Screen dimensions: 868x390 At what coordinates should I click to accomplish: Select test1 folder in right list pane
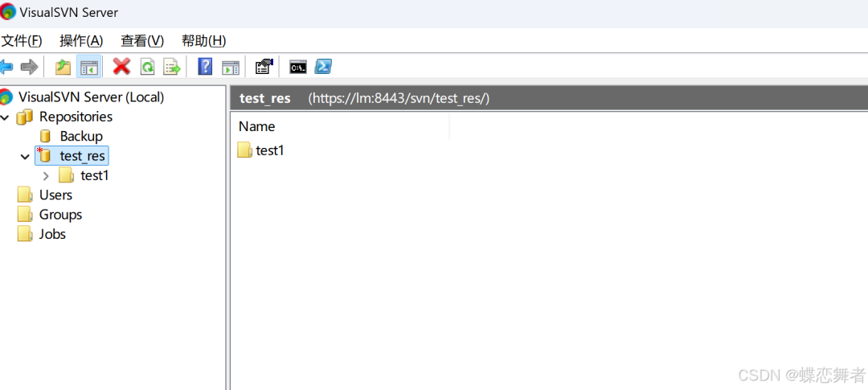[x=269, y=150]
